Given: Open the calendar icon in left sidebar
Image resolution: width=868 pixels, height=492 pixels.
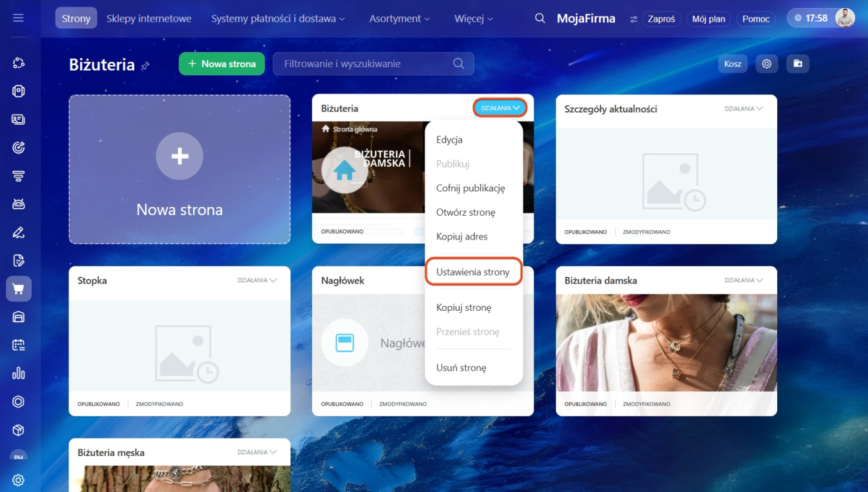Looking at the screenshot, I should (18, 345).
